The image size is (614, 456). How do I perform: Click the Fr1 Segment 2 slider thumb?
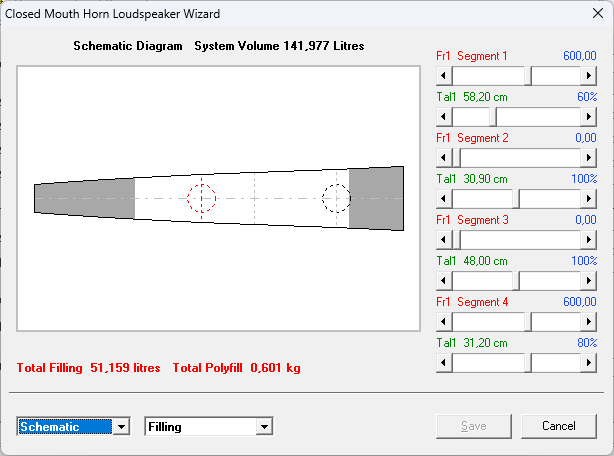pyautogui.click(x=456, y=158)
